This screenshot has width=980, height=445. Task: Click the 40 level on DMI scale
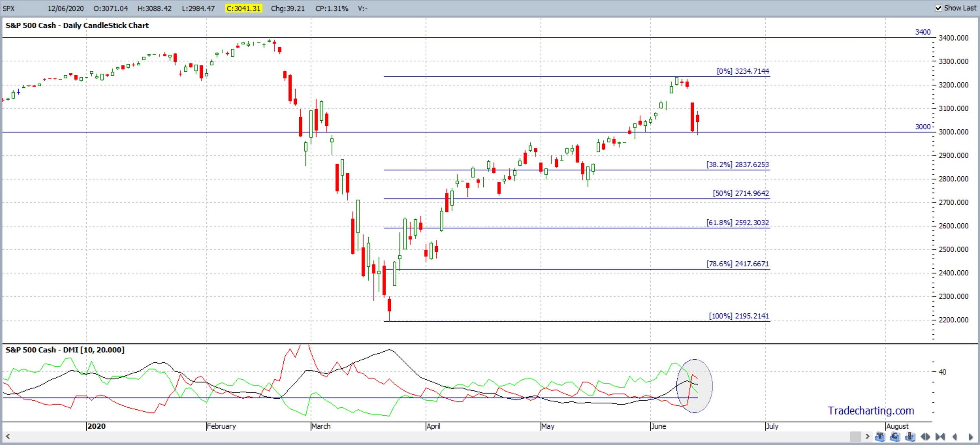pyautogui.click(x=942, y=372)
